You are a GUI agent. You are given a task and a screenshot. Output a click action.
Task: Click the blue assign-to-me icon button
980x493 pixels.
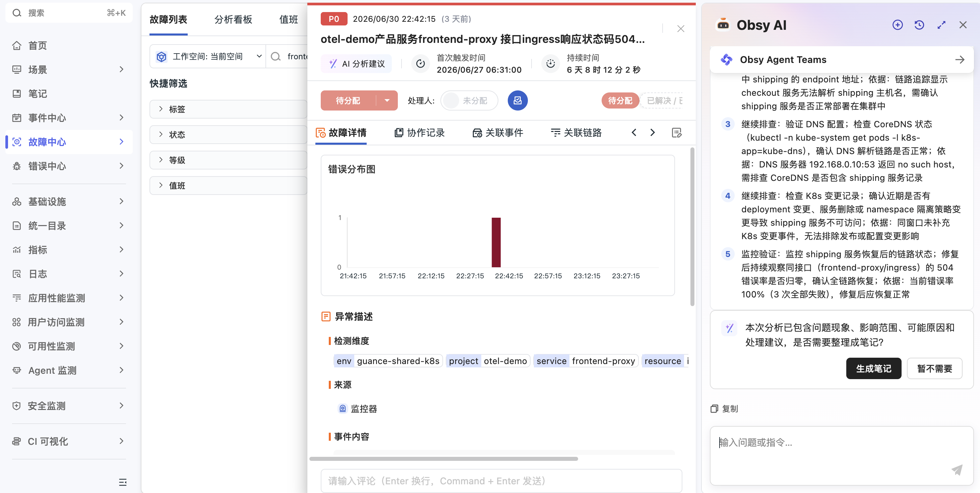[517, 100]
